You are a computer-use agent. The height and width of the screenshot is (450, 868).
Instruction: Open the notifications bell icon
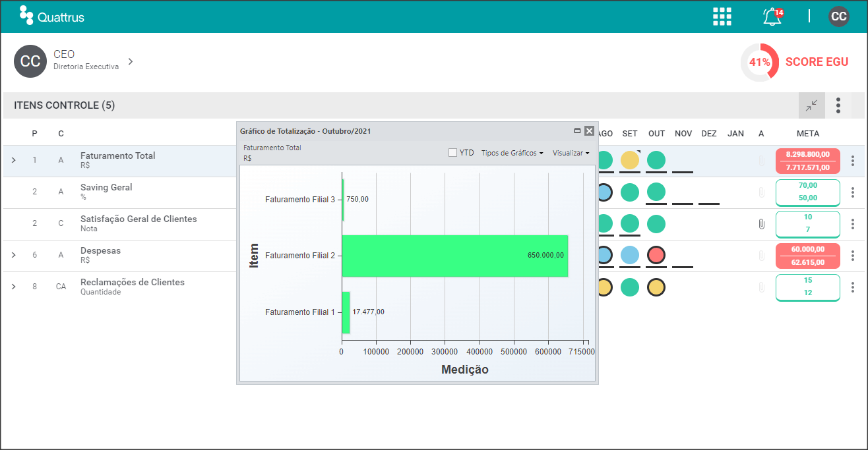(x=772, y=16)
